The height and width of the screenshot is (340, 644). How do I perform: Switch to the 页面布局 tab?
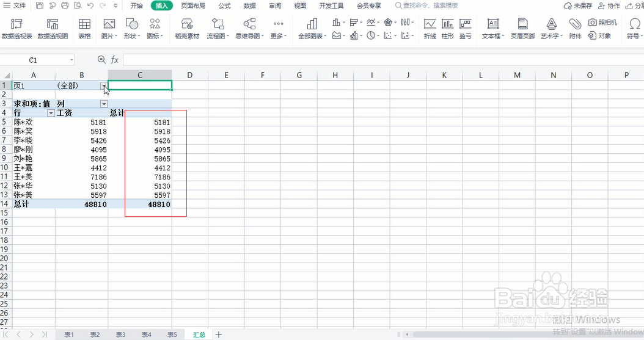pyautogui.click(x=193, y=5)
